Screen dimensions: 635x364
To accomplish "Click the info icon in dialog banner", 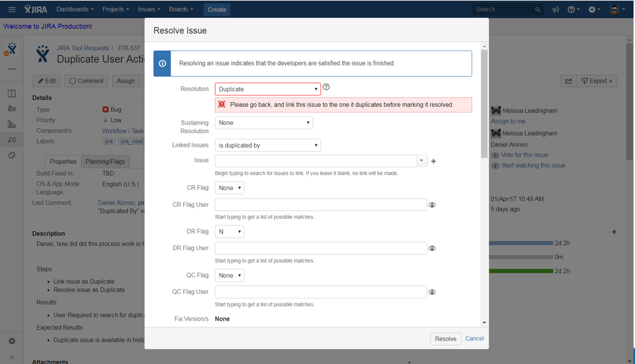I will [x=162, y=64].
